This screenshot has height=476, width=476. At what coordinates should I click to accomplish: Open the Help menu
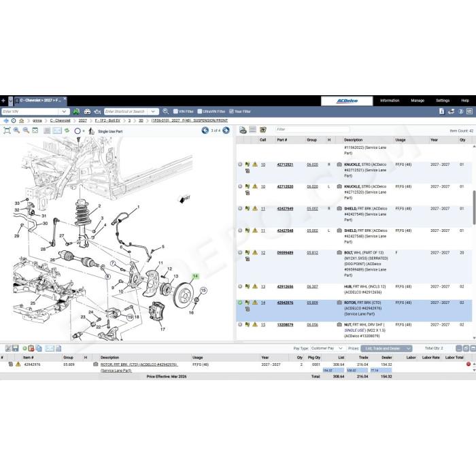[464, 101]
